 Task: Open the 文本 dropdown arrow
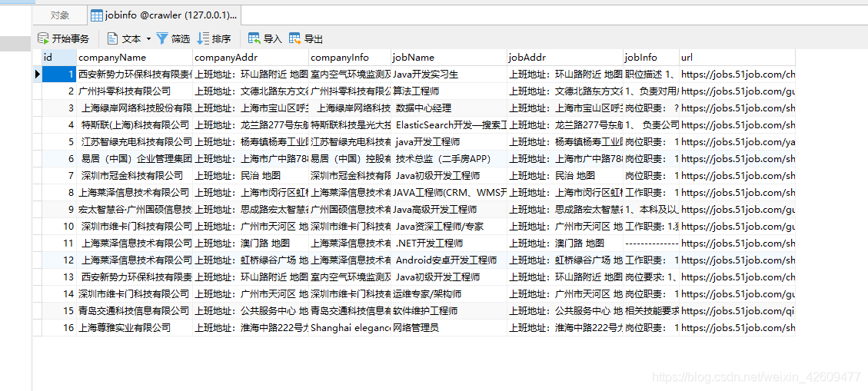(148, 39)
